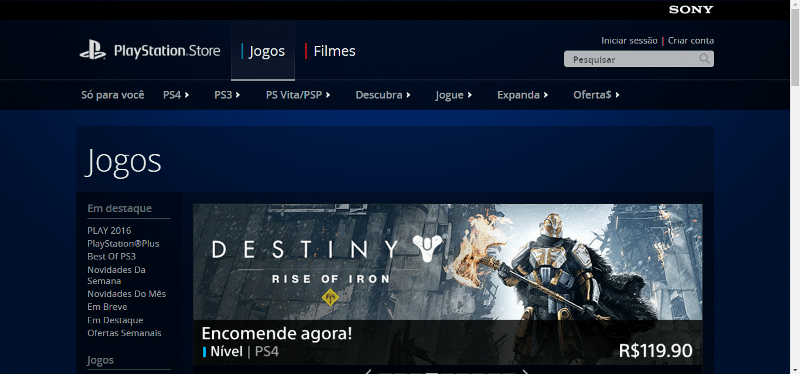Click Iniciar sessão link

[x=629, y=41]
